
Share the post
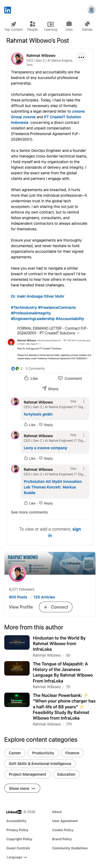point(50,389)
